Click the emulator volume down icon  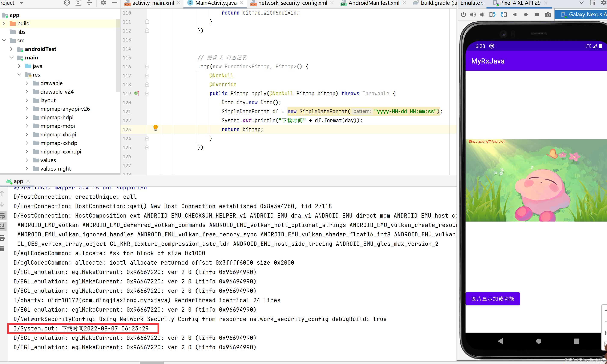click(x=482, y=15)
